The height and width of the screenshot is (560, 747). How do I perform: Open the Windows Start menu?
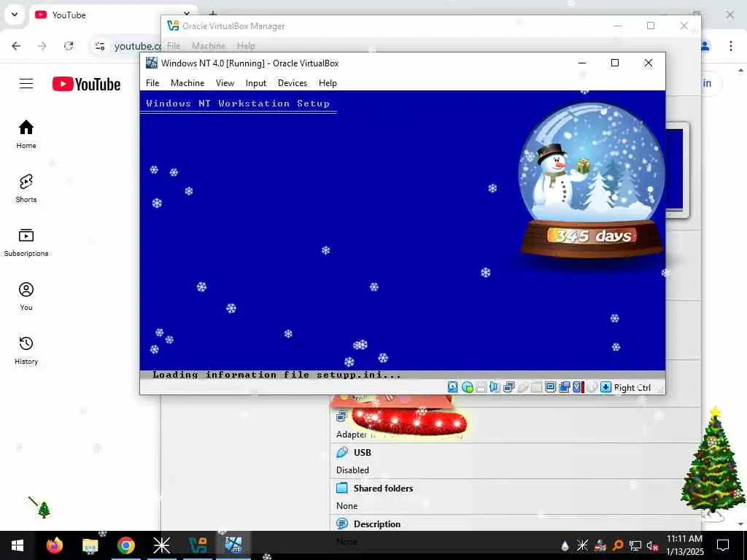click(x=18, y=545)
